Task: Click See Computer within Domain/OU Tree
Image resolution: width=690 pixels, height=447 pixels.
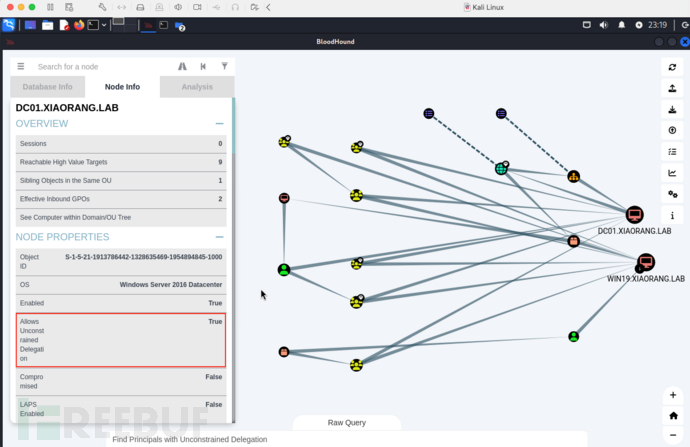Action: click(121, 218)
